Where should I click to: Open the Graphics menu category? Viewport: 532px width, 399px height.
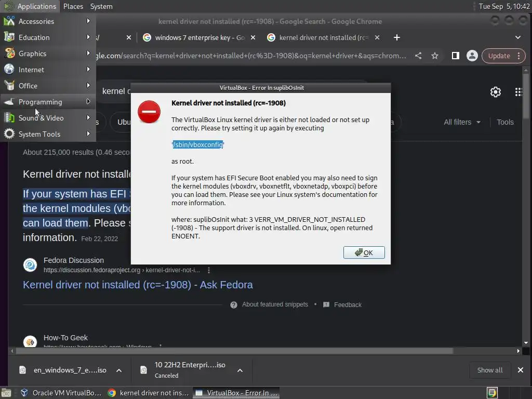click(48, 54)
